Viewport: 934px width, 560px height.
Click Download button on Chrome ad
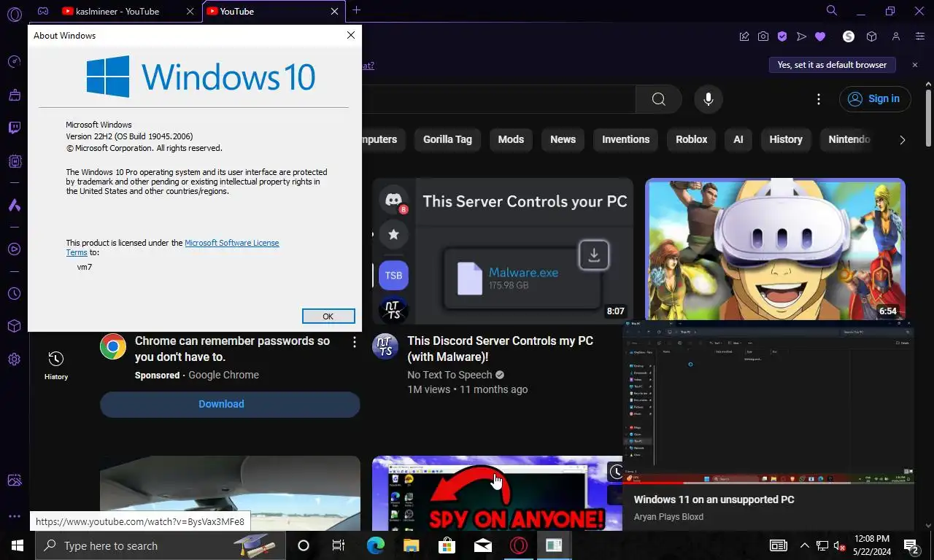pyautogui.click(x=230, y=404)
